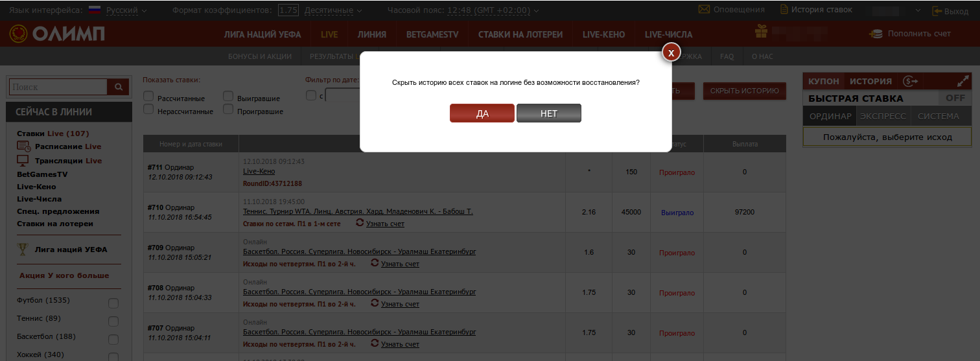Screen dimensions: 980x361
Task: Click the search magnifier icon
Action: 118,87
